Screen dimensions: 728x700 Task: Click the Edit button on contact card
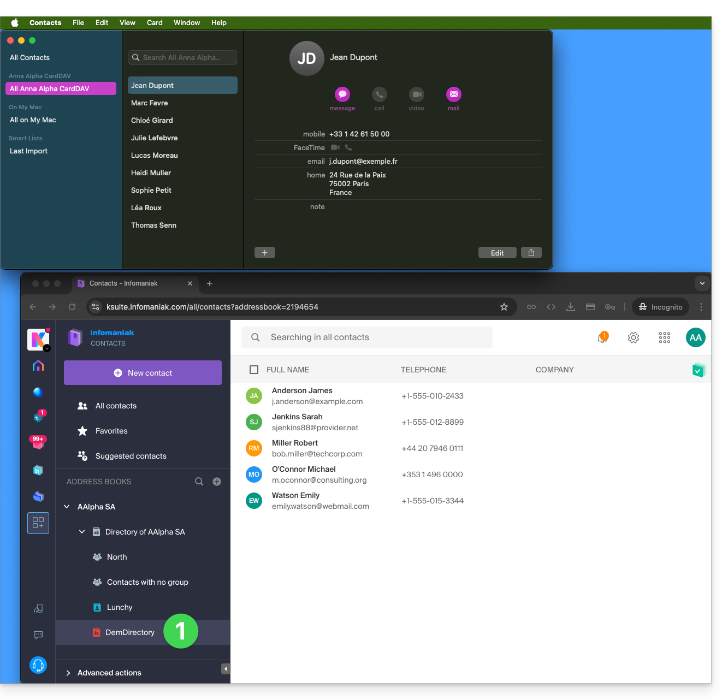click(x=497, y=252)
